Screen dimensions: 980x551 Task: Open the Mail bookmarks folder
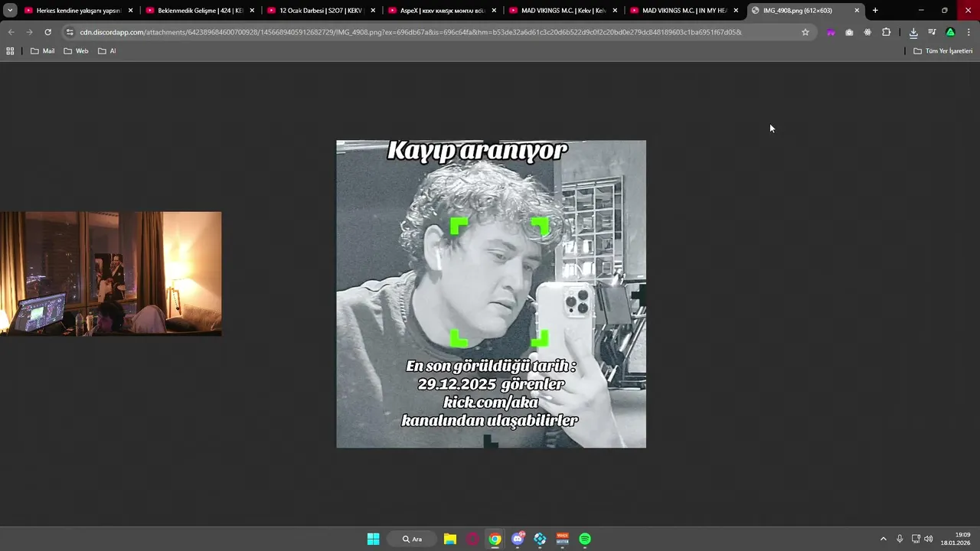(x=42, y=51)
